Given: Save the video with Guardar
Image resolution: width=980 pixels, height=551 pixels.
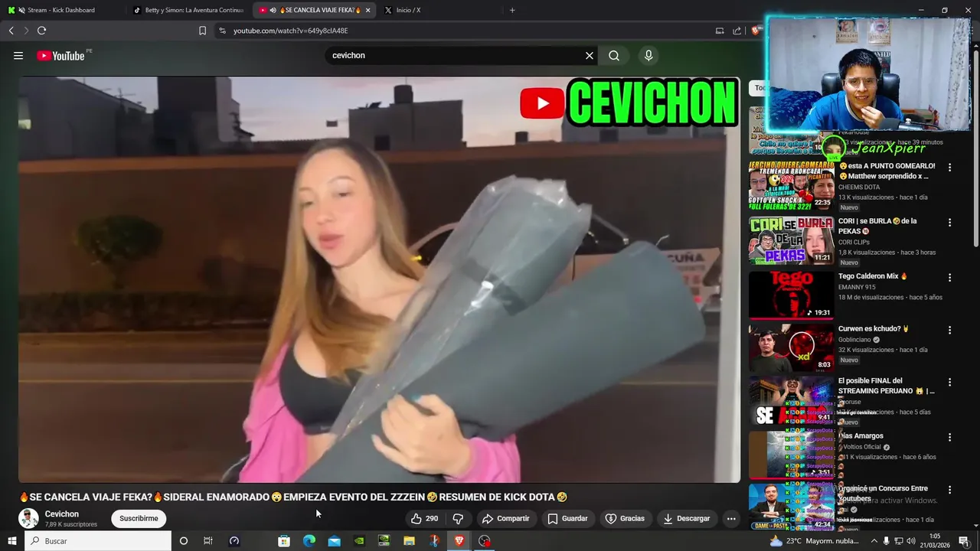Looking at the screenshot, I should point(567,518).
